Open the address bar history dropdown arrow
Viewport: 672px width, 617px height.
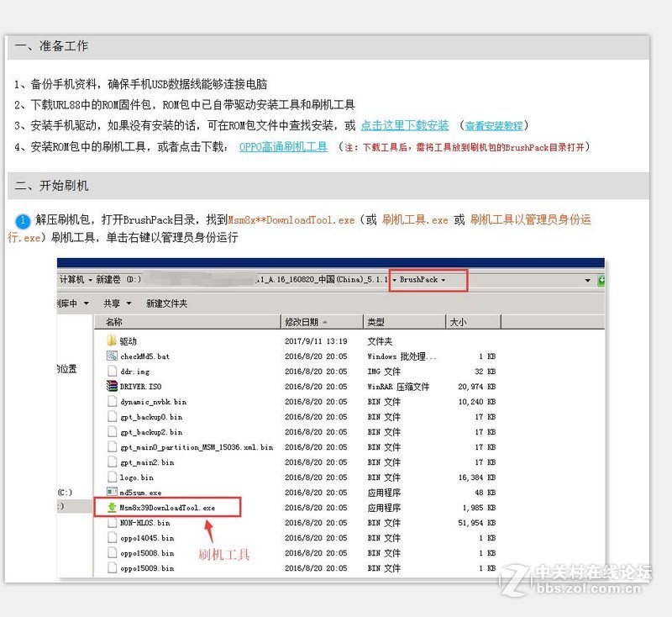tap(587, 280)
